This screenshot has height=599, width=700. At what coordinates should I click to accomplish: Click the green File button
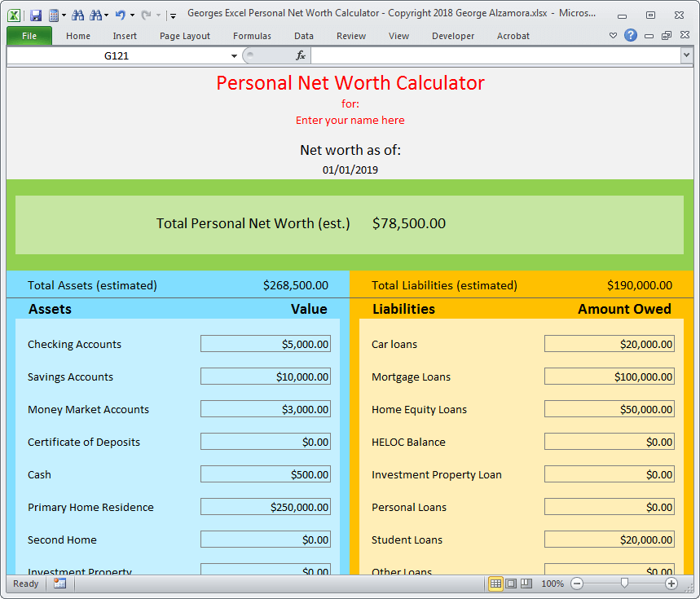[29, 36]
